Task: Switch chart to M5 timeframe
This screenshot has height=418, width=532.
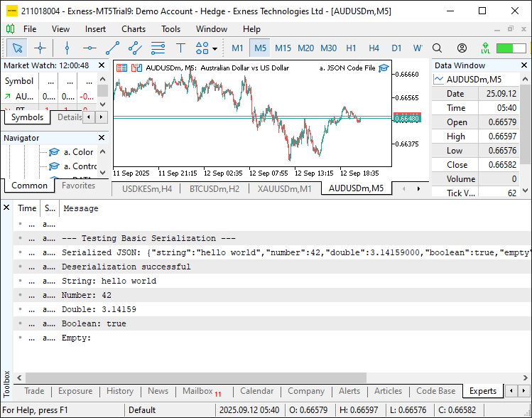Action: tap(260, 48)
